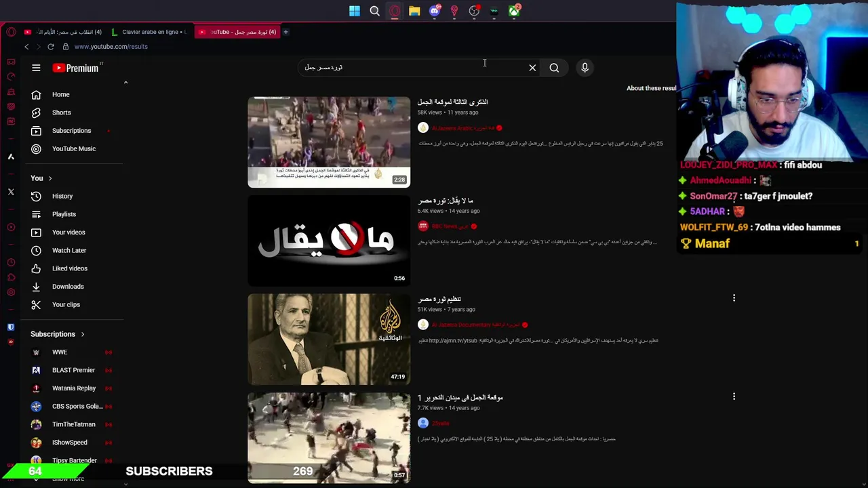Open About these results link
868x488 pixels.
(x=651, y=88)
